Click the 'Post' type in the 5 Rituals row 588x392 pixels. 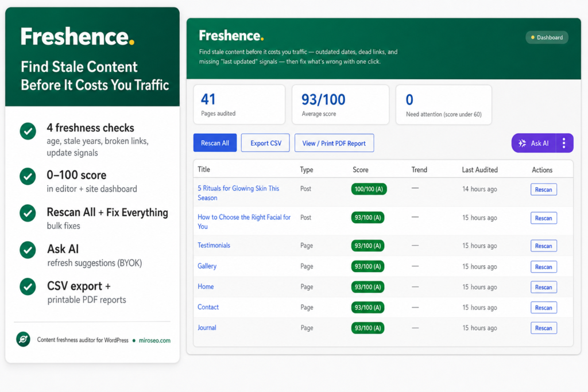pyautogui.click(x=305, y=188)
